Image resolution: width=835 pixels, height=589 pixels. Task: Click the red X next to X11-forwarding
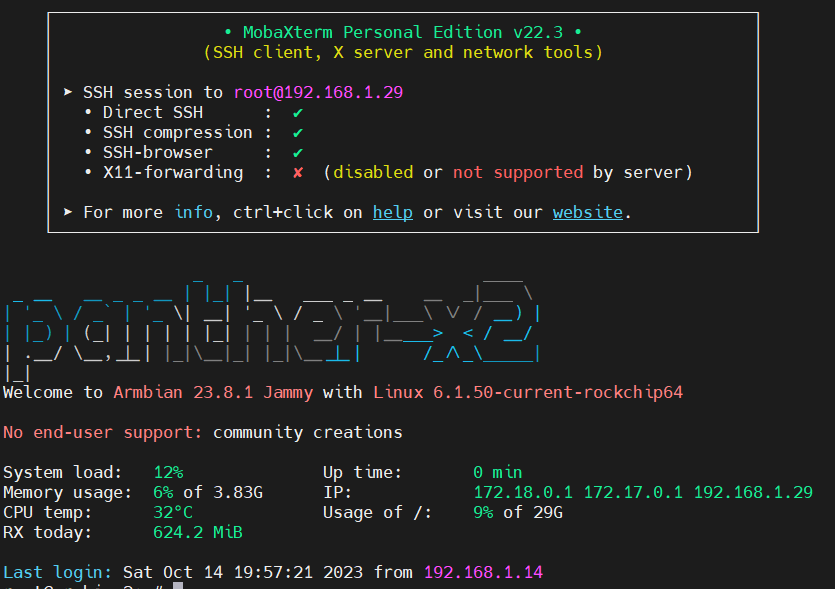tap(298, 173)
